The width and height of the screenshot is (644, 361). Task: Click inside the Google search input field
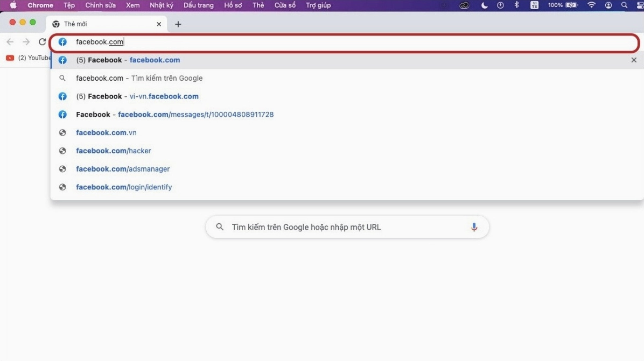347,226
